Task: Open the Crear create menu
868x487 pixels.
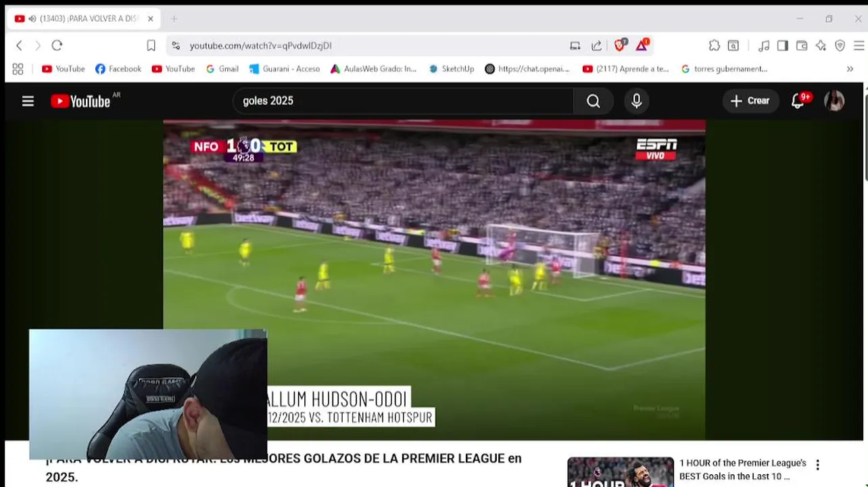Action: 750,101
